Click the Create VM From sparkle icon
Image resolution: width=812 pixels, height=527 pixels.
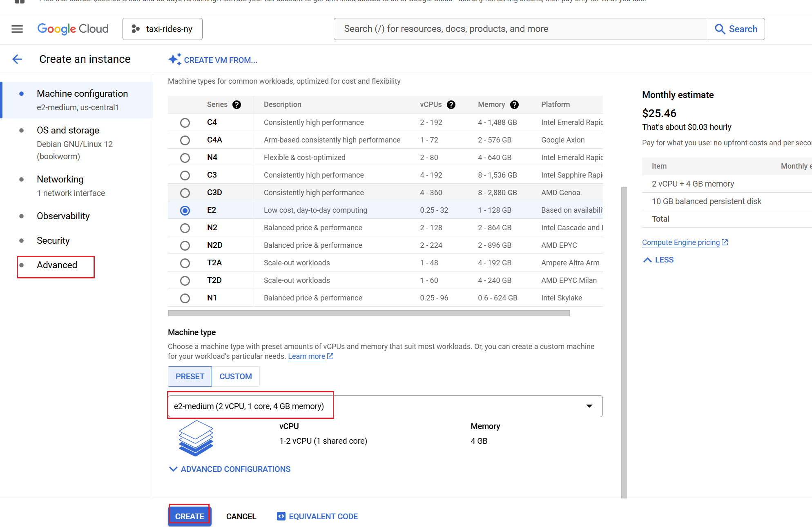(x=174, y=60)
